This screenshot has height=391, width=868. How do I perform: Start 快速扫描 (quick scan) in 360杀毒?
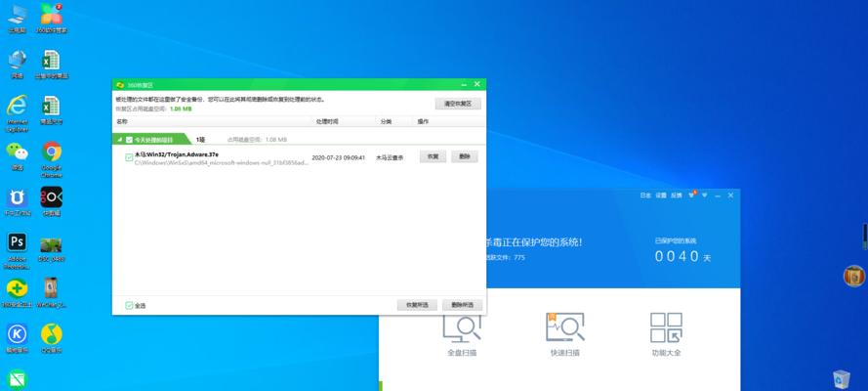[x=564, y=334]
